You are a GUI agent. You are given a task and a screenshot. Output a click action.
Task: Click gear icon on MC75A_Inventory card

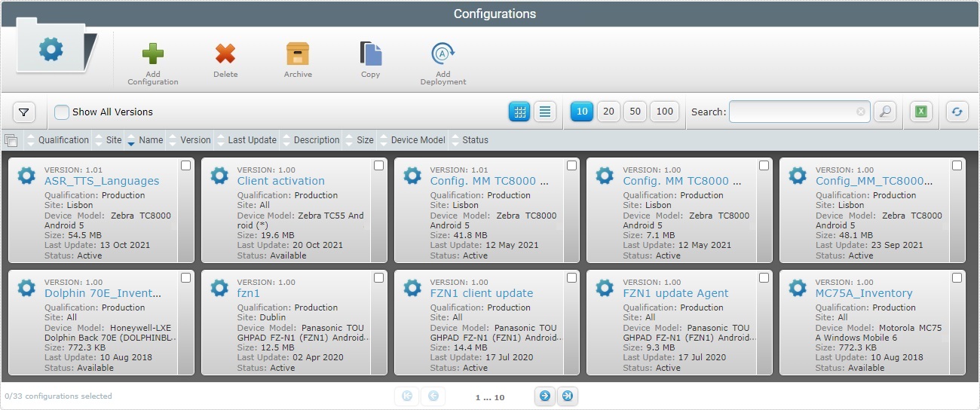[x=798, y=288]
